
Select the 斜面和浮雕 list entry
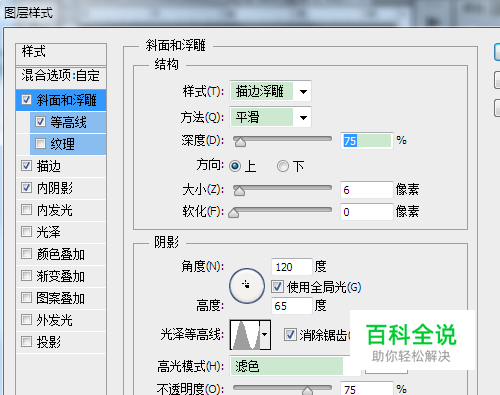[x=61, y=100]
